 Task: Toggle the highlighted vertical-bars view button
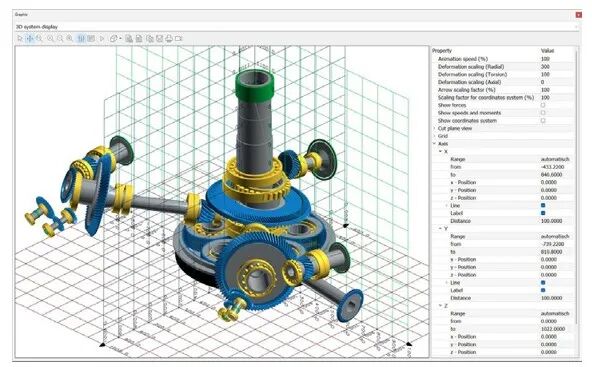click(x=81, y=39)
